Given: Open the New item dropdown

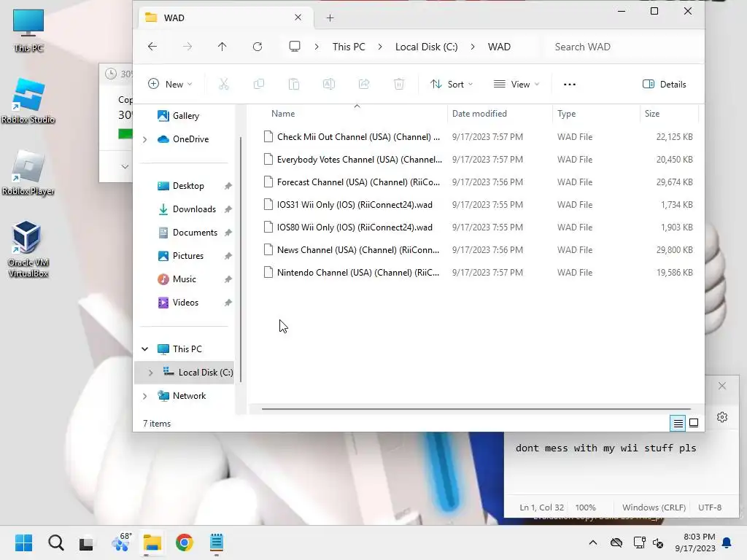Looking at the screenshot, I should point(170,85).
